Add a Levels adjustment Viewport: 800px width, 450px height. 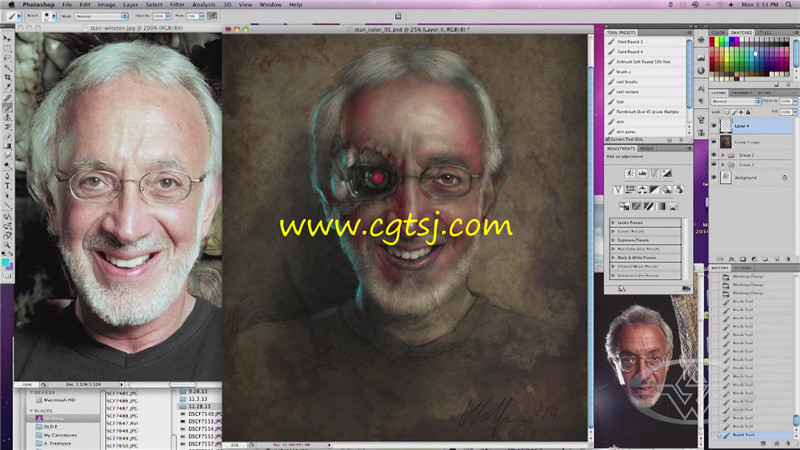click(642, 173)
